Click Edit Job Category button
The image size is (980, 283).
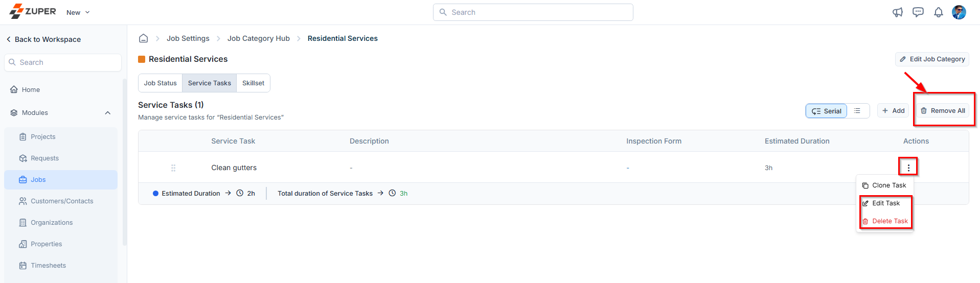click(x=932, y=59)
